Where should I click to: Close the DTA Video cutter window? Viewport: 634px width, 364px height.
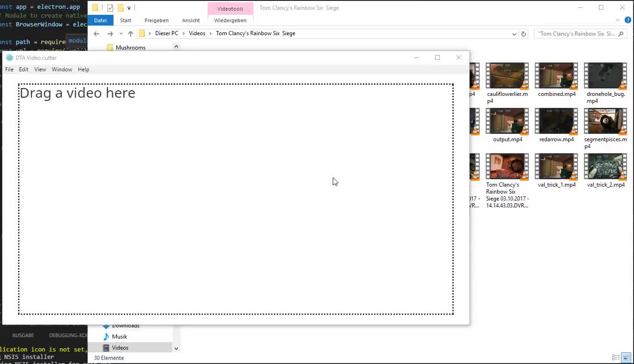[x=458, y=57]
